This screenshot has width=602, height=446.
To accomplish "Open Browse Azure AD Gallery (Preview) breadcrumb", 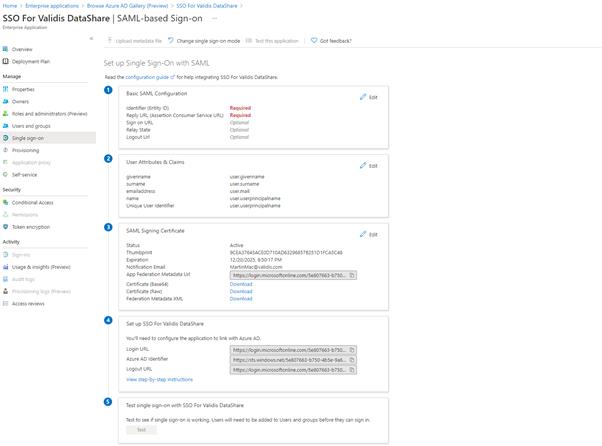I will 127,6.
